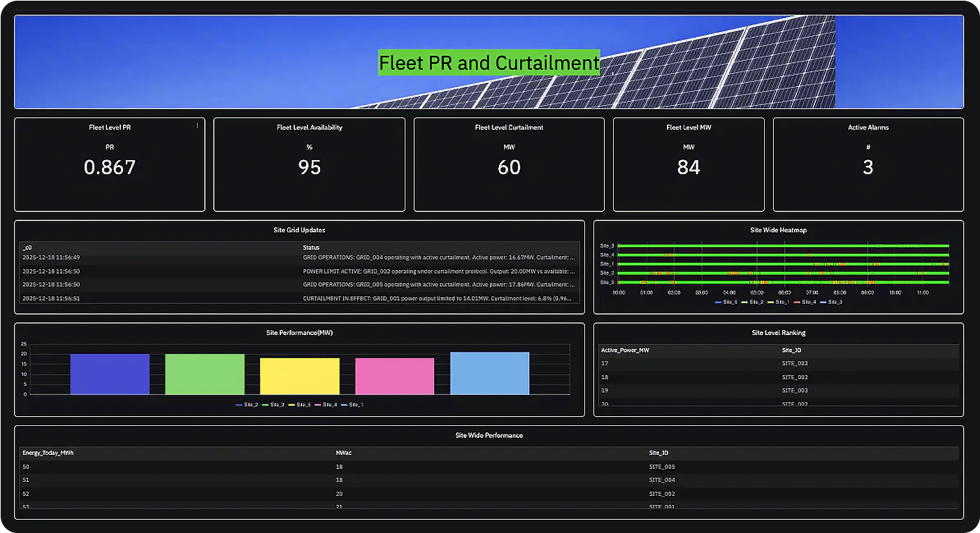The width and height of the screenshot is (980, 533).
Task: Open the Fleet Level PR panel menu icon
Action: click(197, 126)
